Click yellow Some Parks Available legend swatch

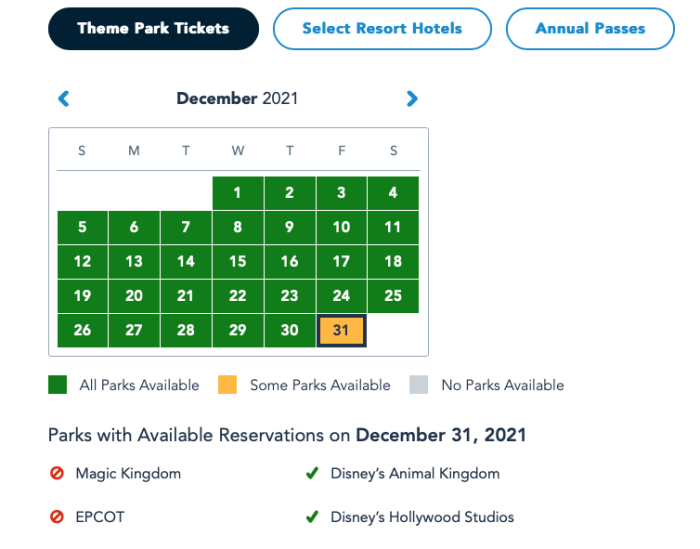(227, 385)
